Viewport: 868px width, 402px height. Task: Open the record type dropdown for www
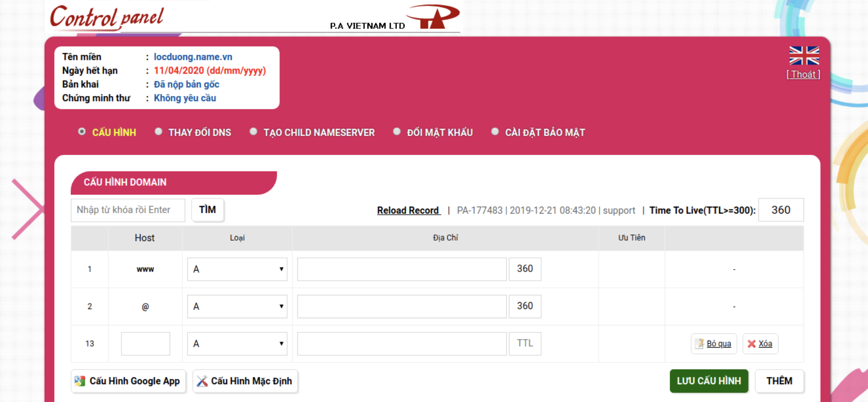(x=237, y=269)
